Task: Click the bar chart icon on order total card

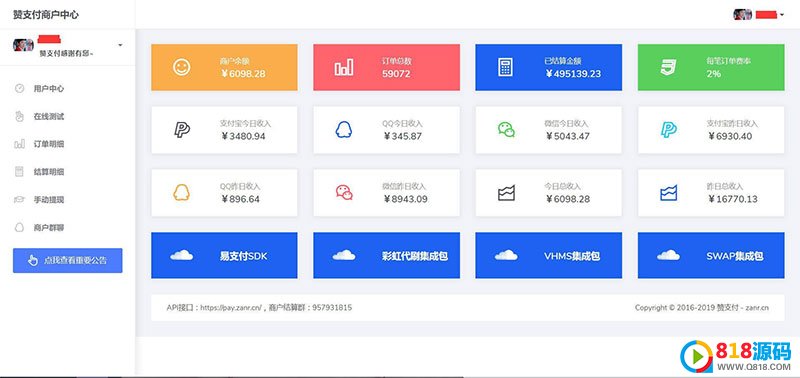Action: click(343, 67)
